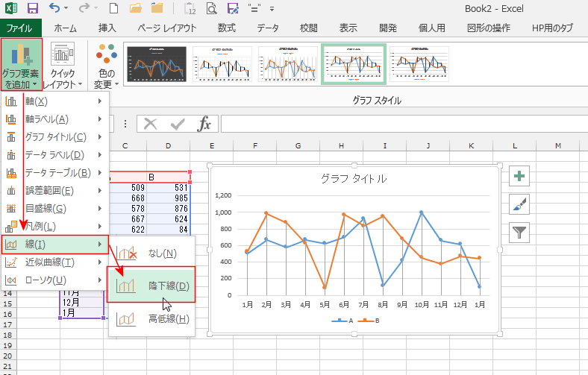Click the グラフ タイトル chart title text
588x375 pixels.
tap(354, 179)
